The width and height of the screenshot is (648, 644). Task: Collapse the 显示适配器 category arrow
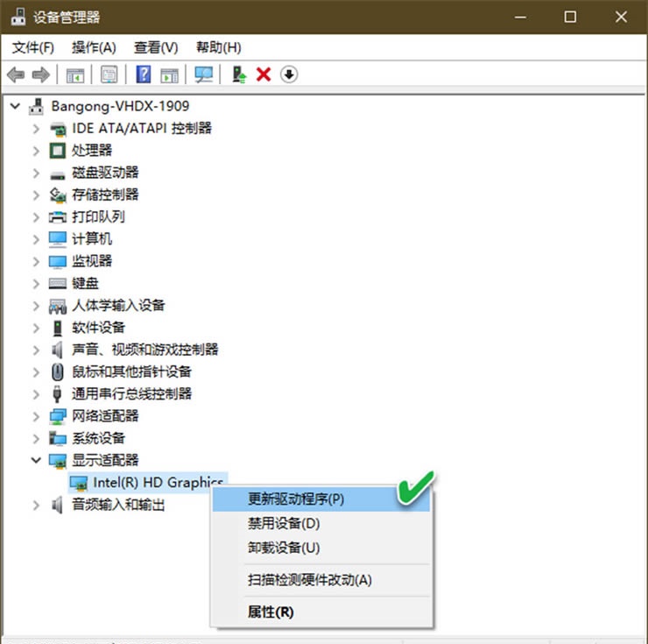(37, 460)
